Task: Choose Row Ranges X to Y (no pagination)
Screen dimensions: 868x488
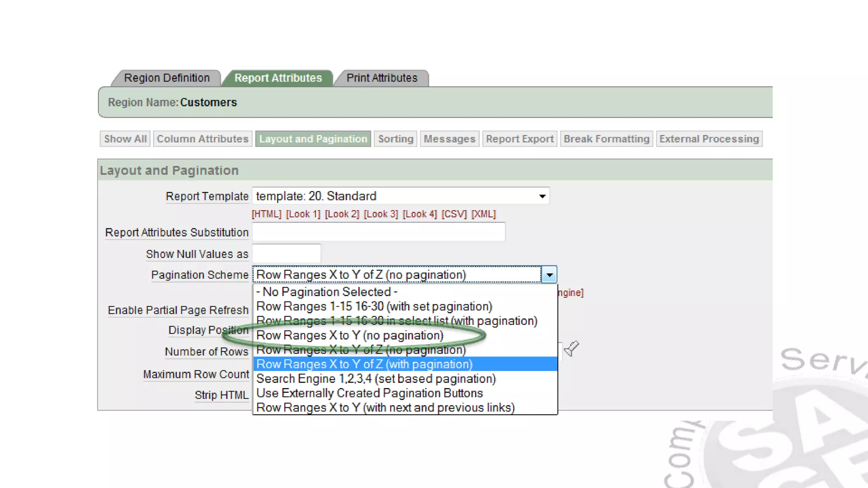Action: [350, 335]
